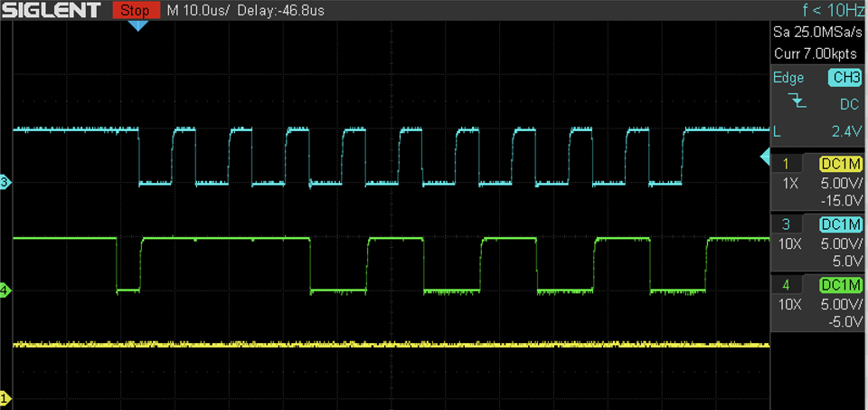Image resolution: width=868 pixels, height=410 pixels.
Task: Click channel 1 1X probe setting
Action: click(791, 184)
